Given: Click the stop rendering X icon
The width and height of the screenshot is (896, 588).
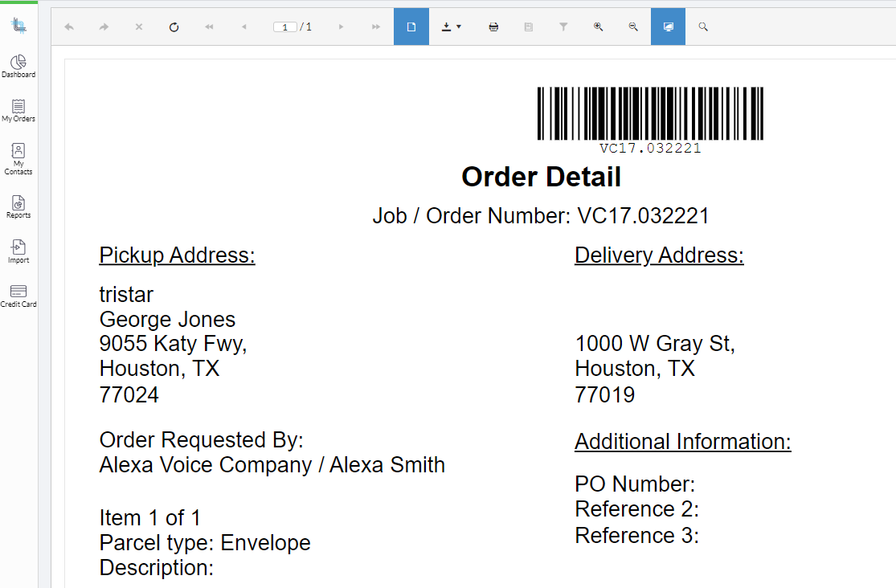Looking at the screenshot, I should (139, 27).
